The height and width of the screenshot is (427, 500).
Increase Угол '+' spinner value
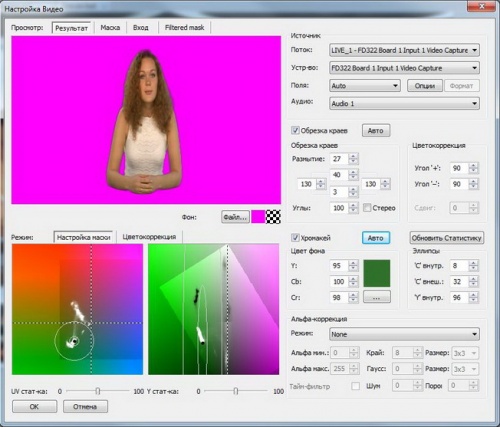473,165
